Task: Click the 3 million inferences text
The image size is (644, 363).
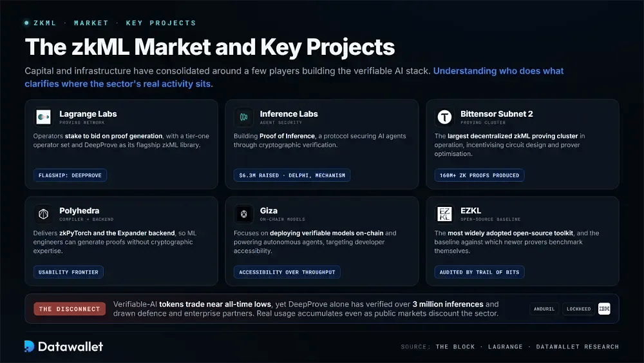Action: [x=448, y=304]
